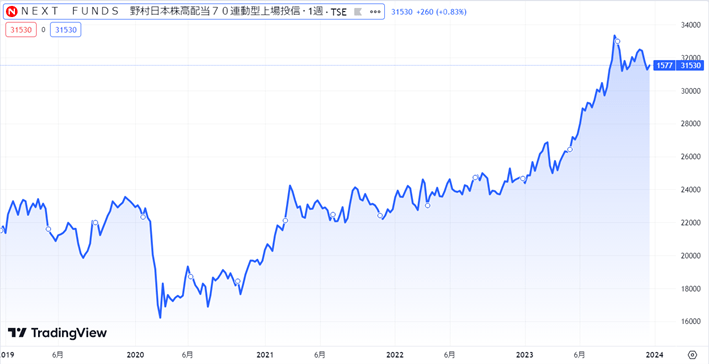Click the 24000 price axis label
Screen dimensions: 709x364
[x=691, y=190]
